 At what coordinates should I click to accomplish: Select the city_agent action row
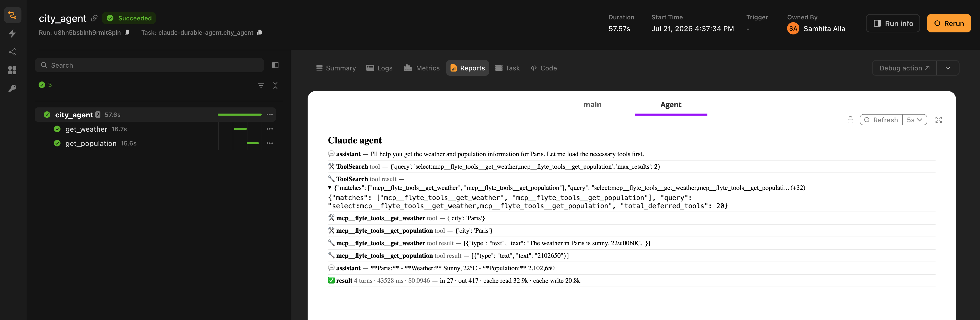155,114
